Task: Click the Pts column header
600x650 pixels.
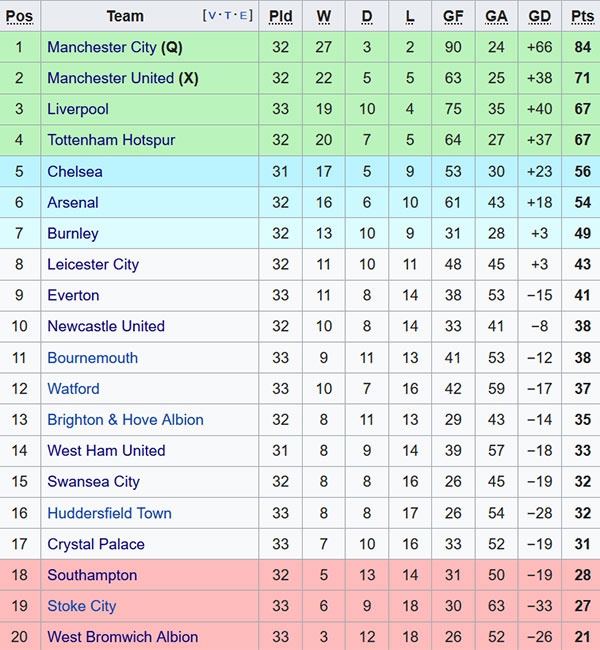Action: tap(582, 16)
